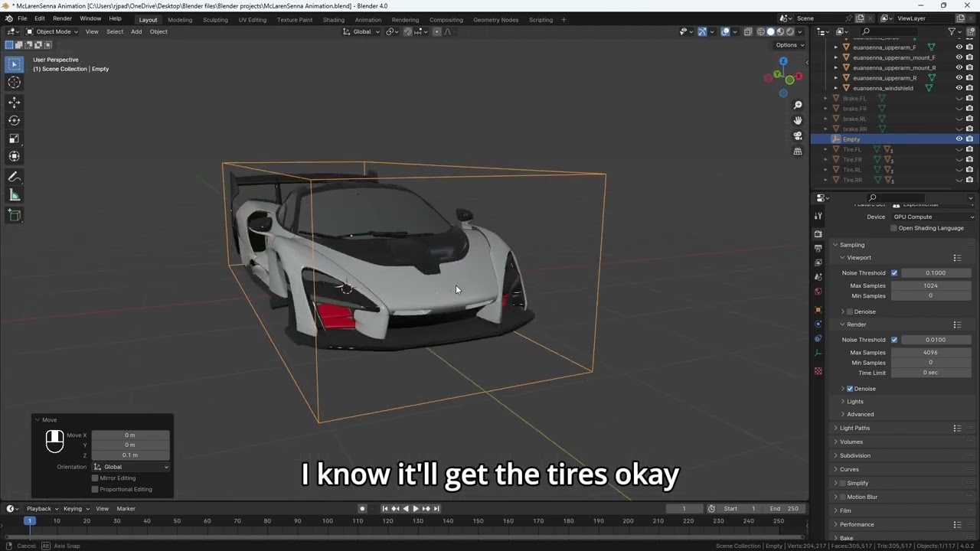The height and width of the screenshot is (551, 980).
Task: Open the Object Data properties tab
Action: pyautogui.click(x=818, y=353)
